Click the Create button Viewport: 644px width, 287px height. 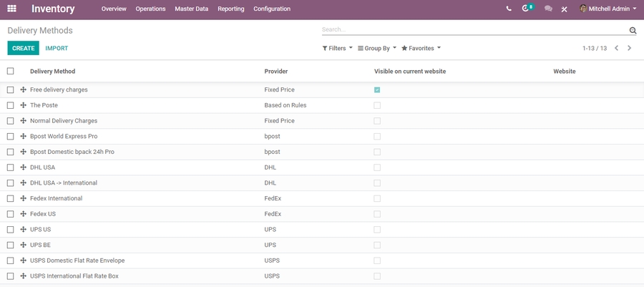click(x=23, y=48)
